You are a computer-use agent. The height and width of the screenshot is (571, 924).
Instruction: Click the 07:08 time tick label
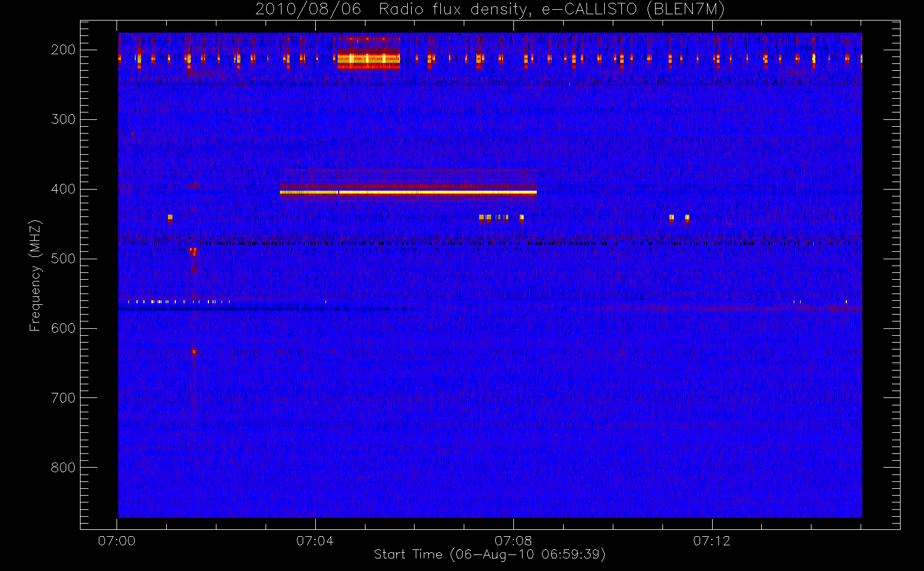point(513,541)
